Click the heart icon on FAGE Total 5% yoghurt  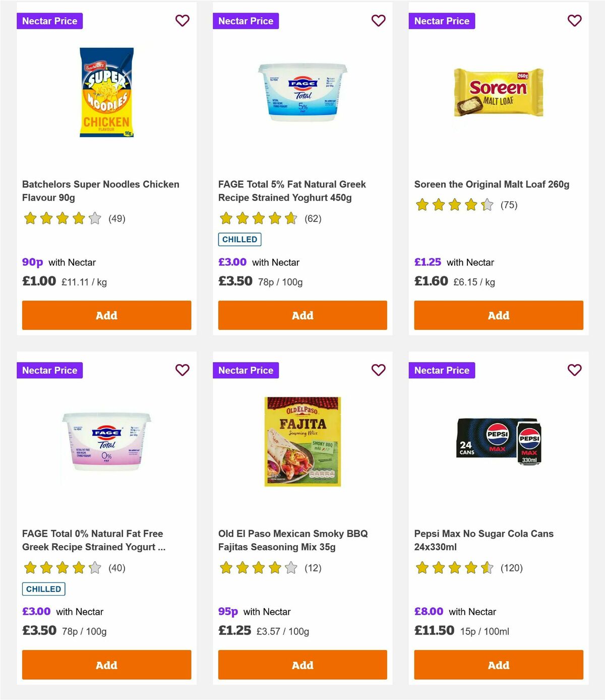tap(378, 21)
